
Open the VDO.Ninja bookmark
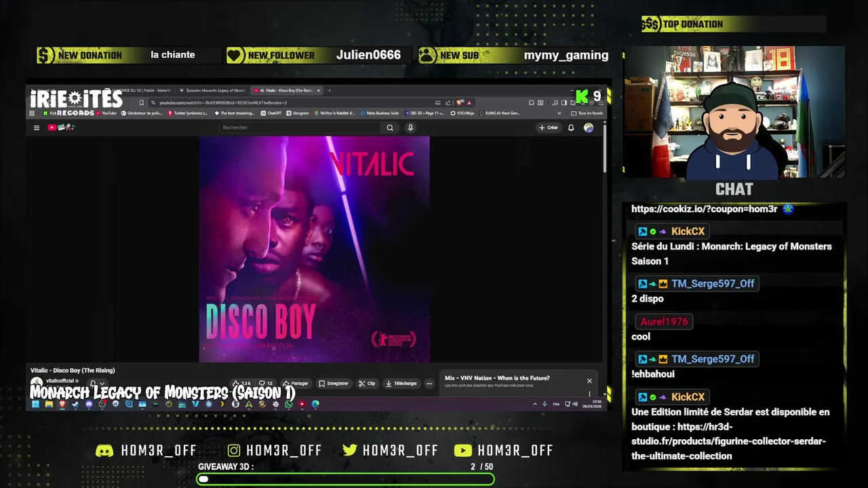[x=462, y=113]
